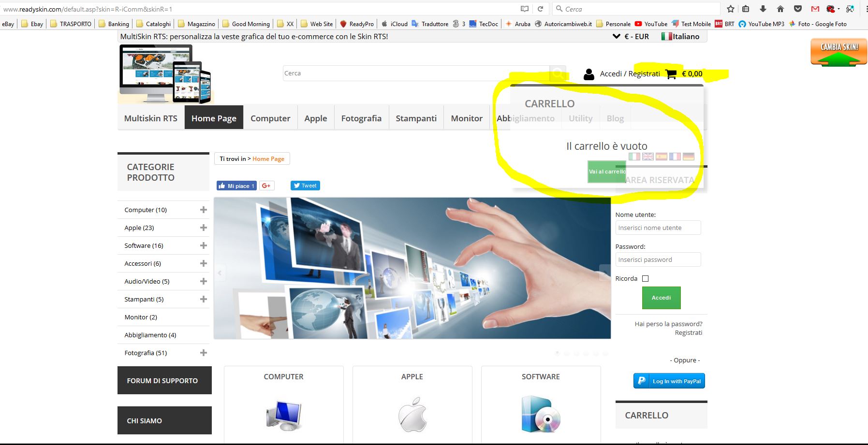Expand the Stampanti (5) category

[204, 299]
